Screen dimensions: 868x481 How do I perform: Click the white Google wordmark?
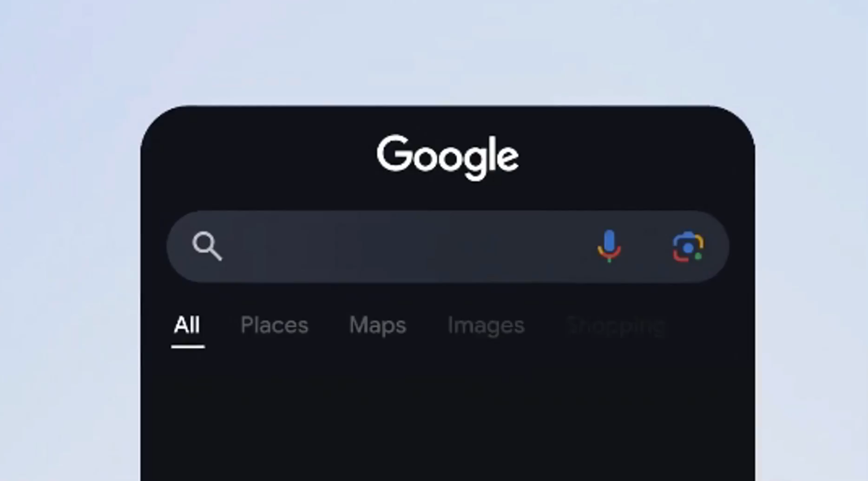447,157
